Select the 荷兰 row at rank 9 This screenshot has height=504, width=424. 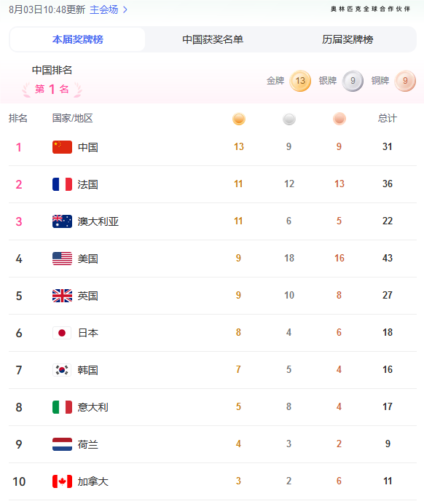213,444
